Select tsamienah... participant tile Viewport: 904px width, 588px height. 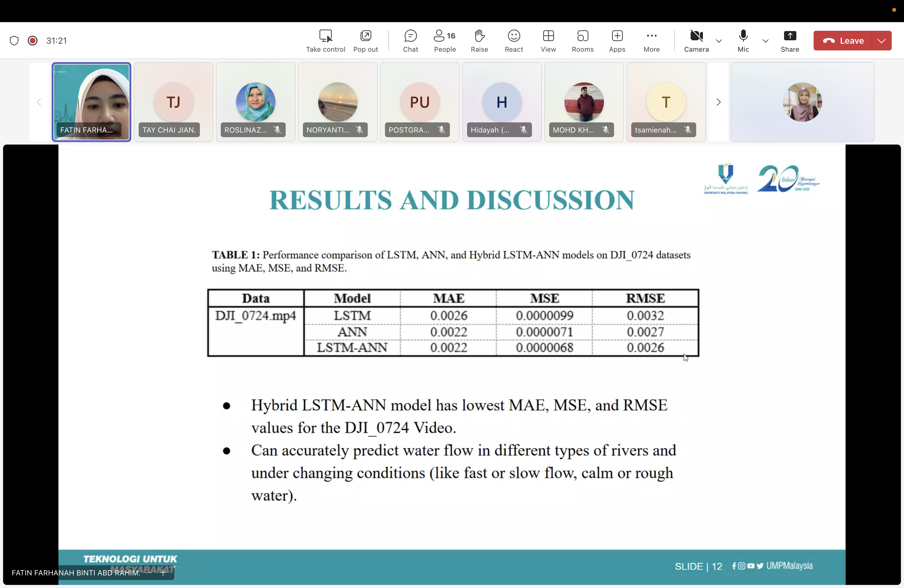666,102
